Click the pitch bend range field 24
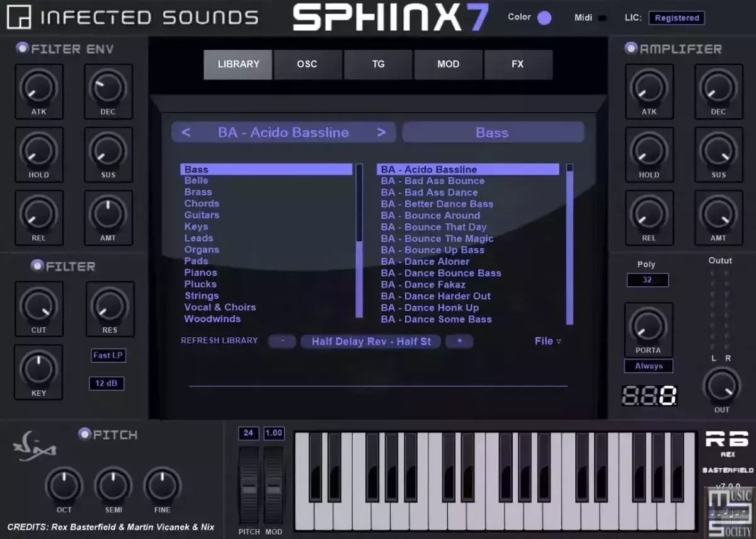Screen dimensions: 756x539 tap(248, 433)
